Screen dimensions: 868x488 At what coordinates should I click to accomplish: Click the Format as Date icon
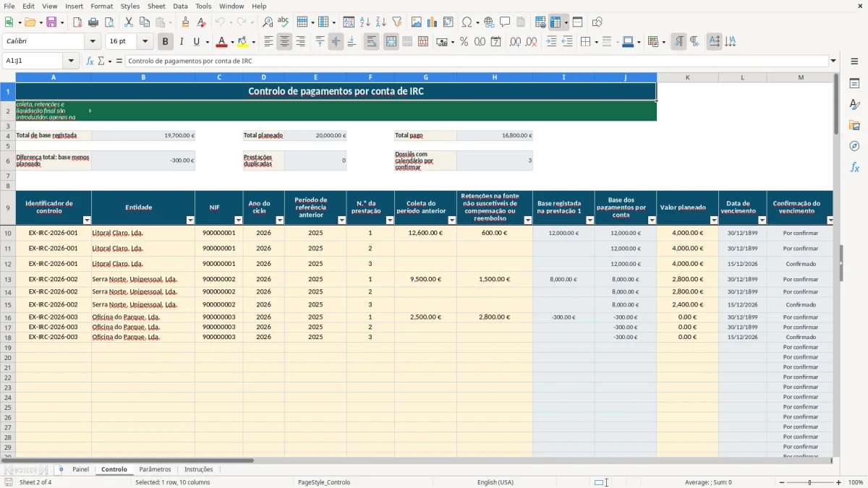(495, 42)
